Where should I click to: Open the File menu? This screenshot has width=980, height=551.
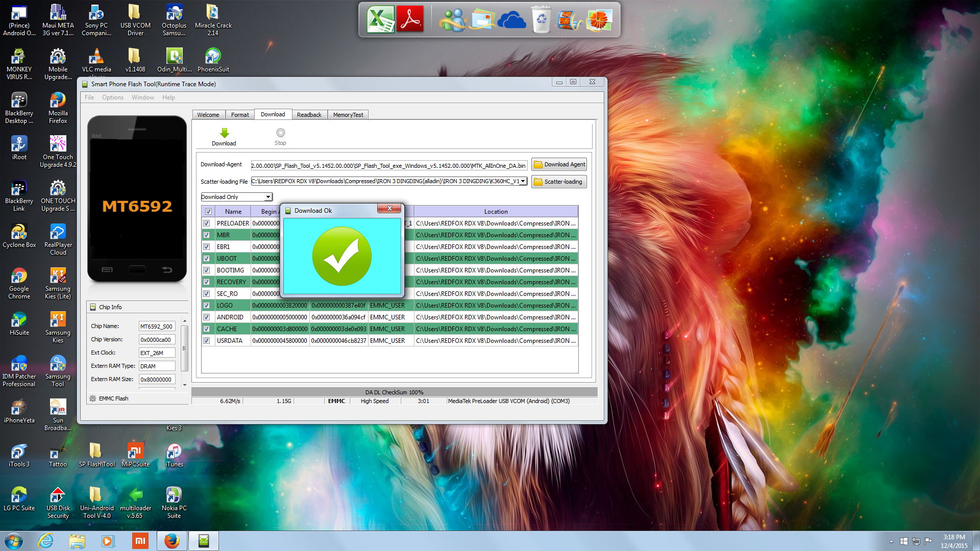(89, 97)
